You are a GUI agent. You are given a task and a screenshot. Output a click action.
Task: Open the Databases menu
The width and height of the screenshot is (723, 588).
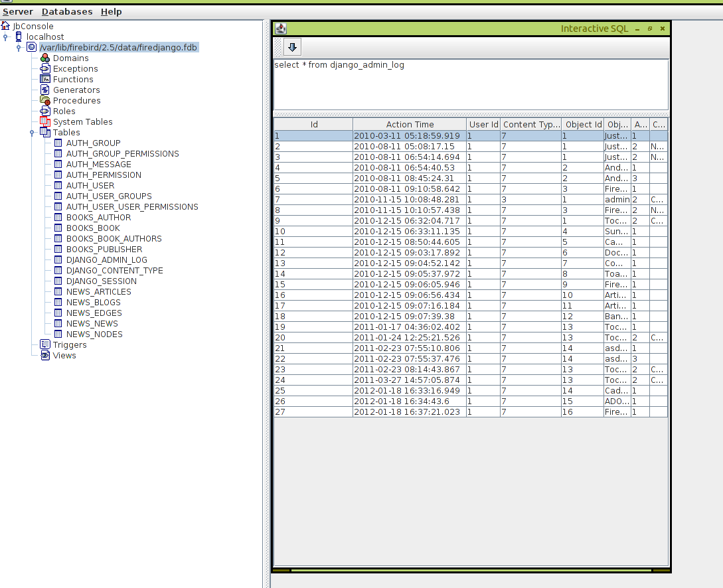click(67, 12)
